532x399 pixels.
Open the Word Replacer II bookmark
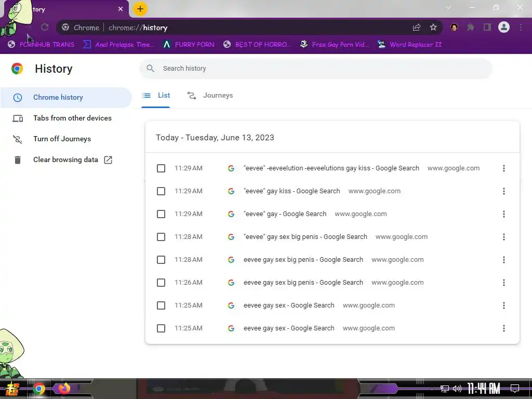(x=409, y=45)
